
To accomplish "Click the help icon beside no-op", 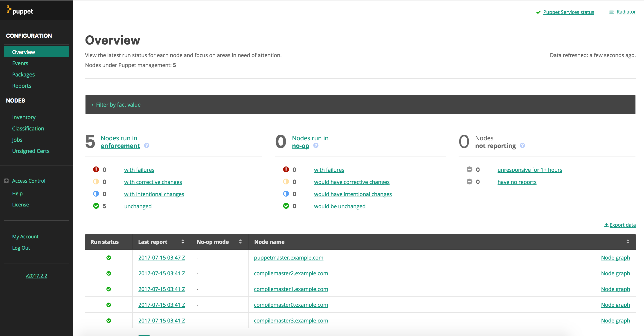I will click(x=316, y=145).
